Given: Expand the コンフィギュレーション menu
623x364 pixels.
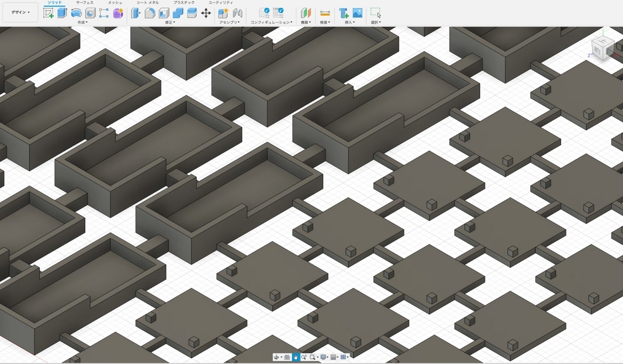Looking at the screenshot, I should 271,22.
